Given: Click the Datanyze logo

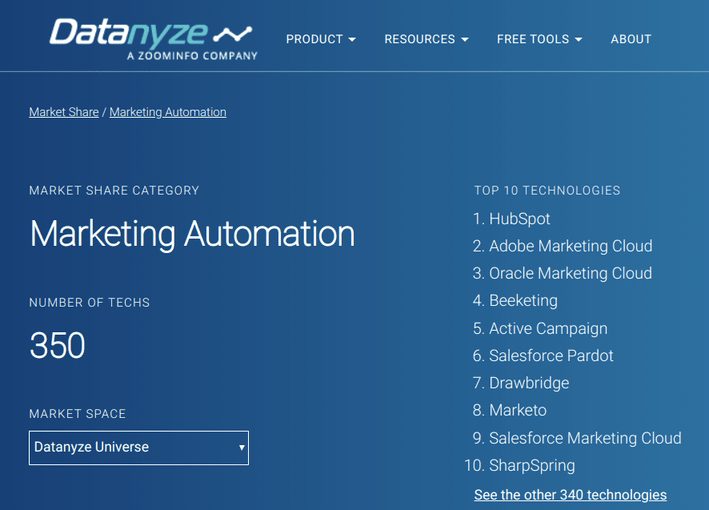Looking at the screenshot, I should 153,39.
